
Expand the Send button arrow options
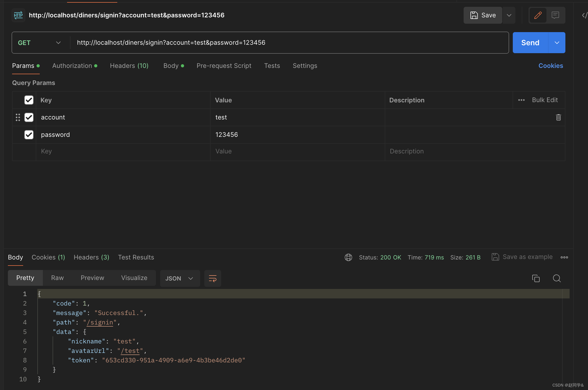557,43
